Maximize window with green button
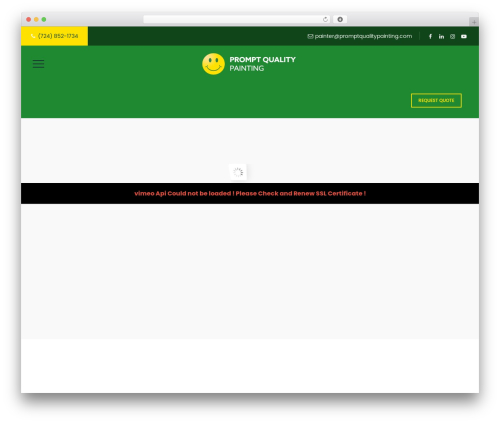This screenshot has height=423, width=500. [44, 19]
